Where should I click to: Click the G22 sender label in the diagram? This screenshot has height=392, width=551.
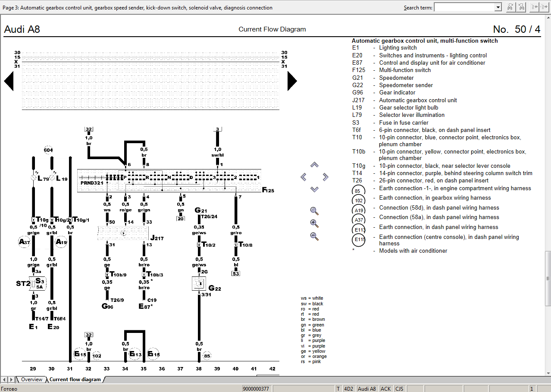pyautogui.click(x=215, y=288)
